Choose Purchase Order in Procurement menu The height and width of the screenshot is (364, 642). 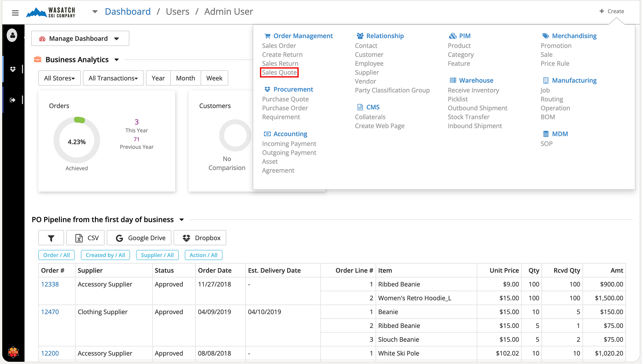coord(285,108)
